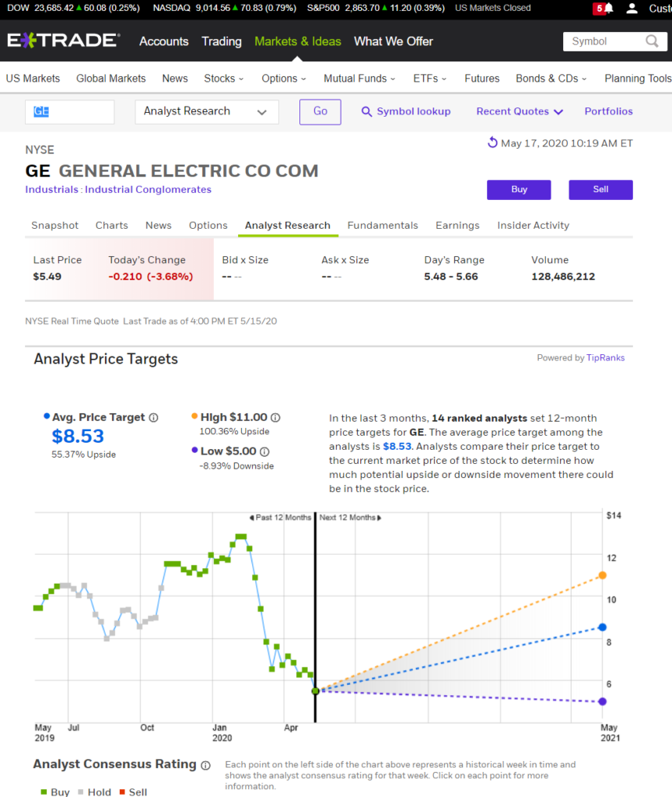Open the Accounts menu
Screen dimensions: 672x797
[164, 41]
